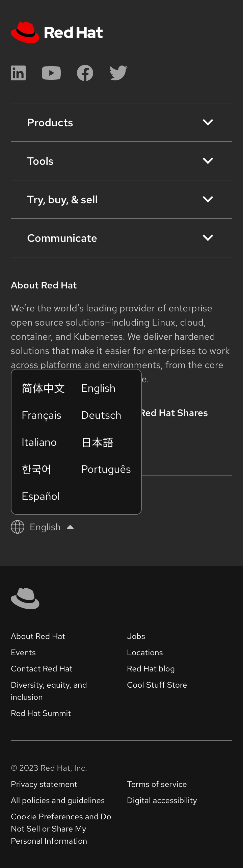243x868 pixels.
Task: Open Red Hat's Twitter profile
Action: tap(118, 73)
